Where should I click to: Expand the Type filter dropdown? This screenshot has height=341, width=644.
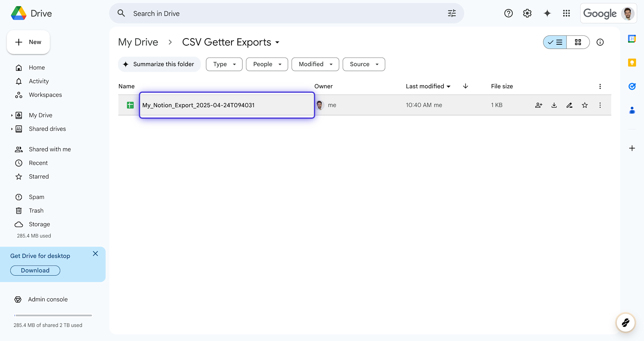tap(224, 64)
